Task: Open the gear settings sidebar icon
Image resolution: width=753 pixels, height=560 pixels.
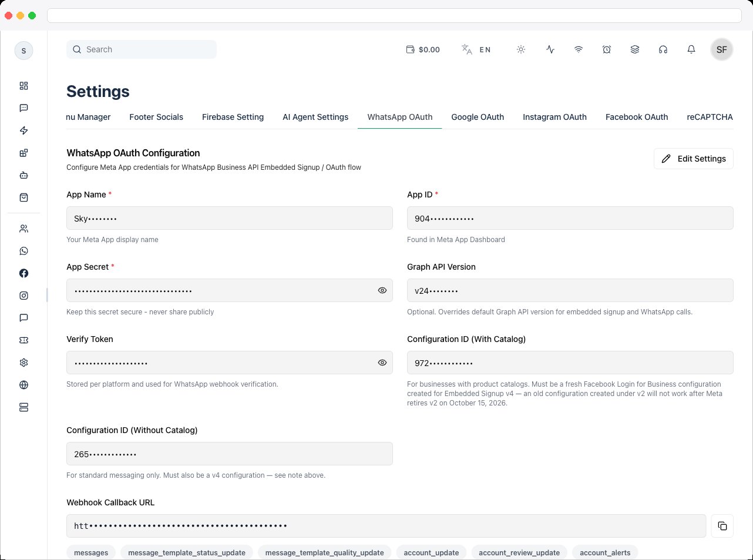Action: click(23, 363)
